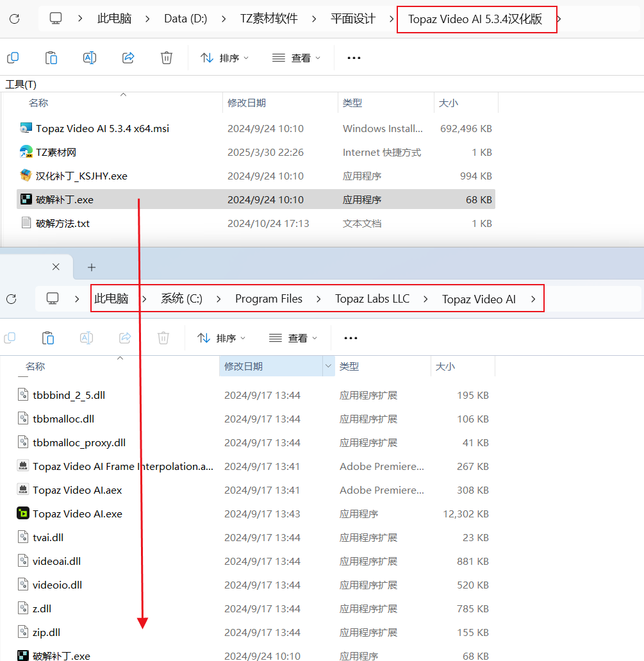Open the 工具(T) menu
Screen dimensions: 644x661
[21, 85]
